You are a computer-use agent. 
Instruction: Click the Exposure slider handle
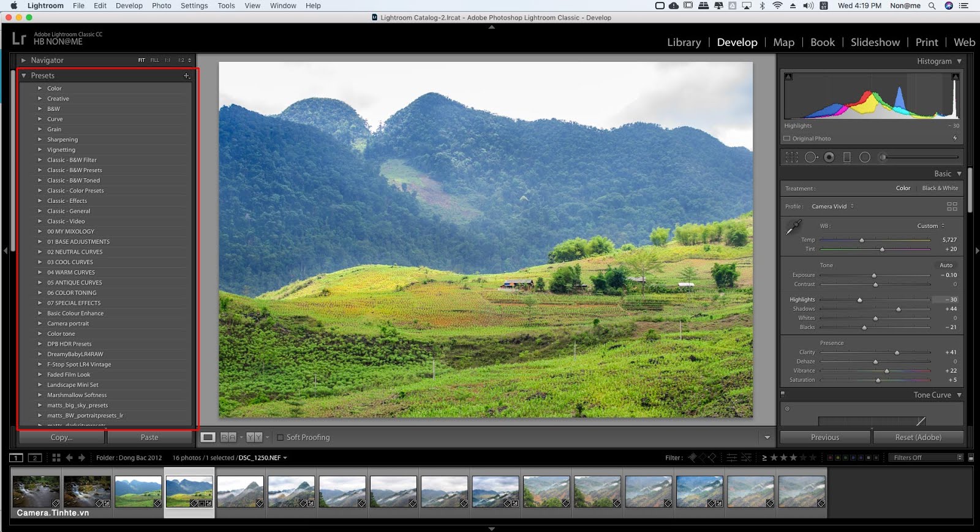coord(874,276)
